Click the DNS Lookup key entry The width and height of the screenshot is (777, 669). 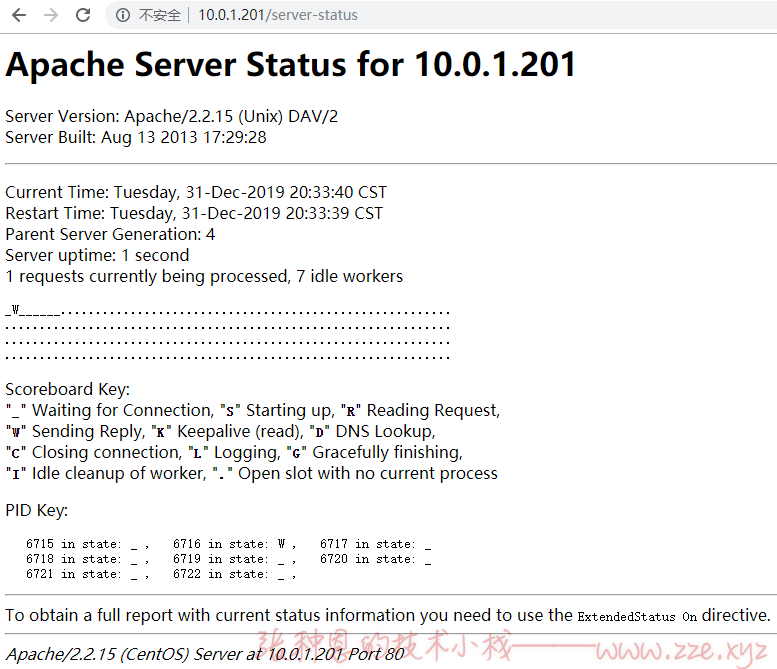373,432
